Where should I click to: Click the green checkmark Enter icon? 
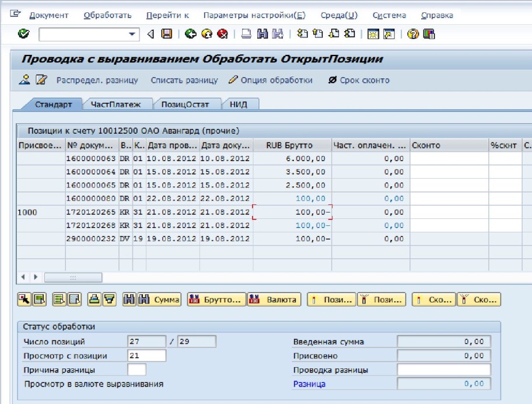coord(23,34)
